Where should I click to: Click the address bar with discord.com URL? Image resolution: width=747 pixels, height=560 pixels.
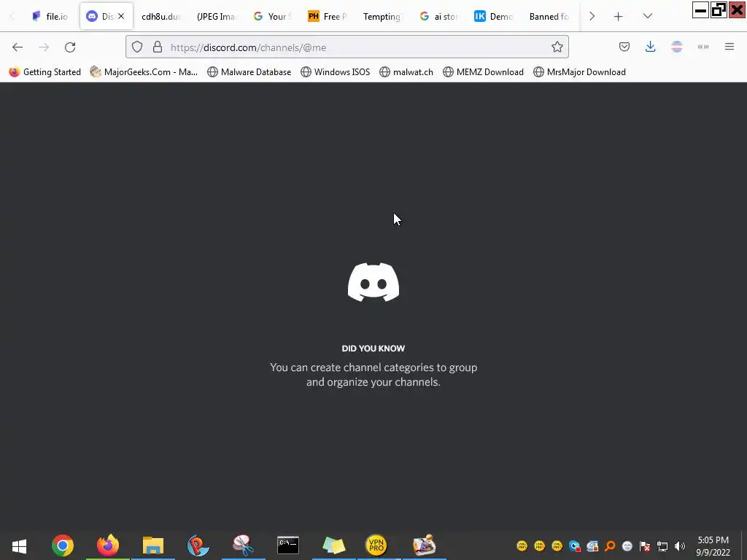tap(347, 47)
